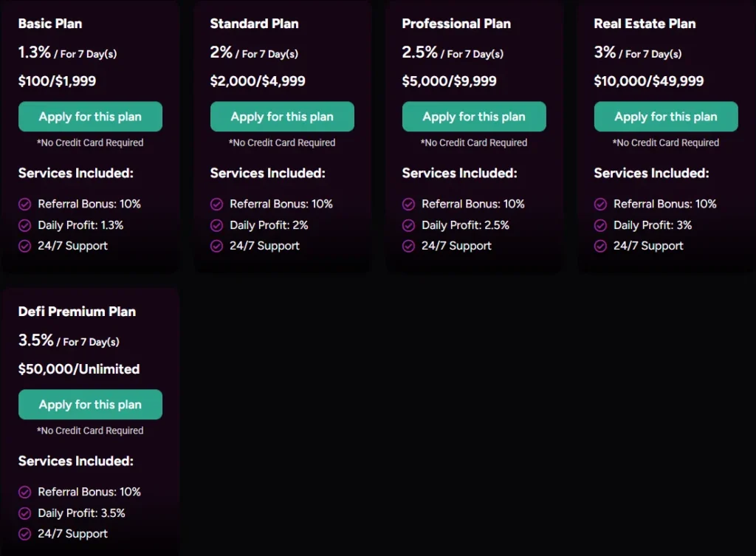
Task: Click the 24/7 Support checkmark icon on Professional Plan
Action: pyautogui.click(x=408, y=246)
